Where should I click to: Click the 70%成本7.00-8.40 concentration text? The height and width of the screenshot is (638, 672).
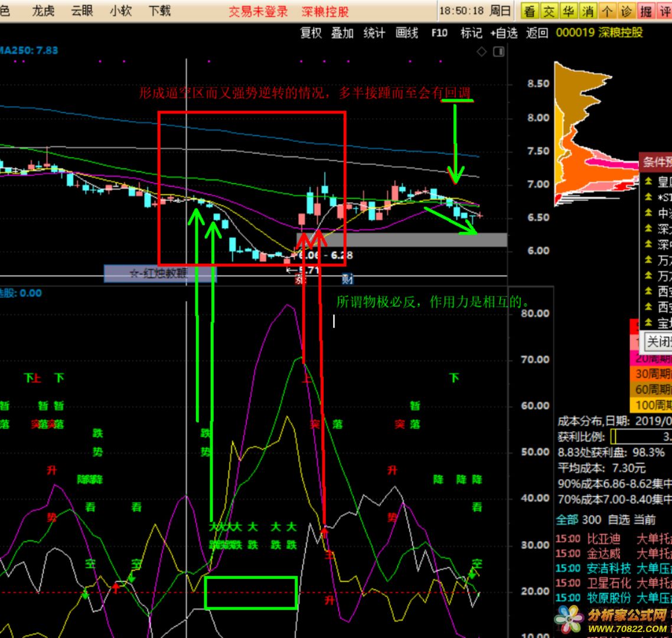tap(615, 500)
